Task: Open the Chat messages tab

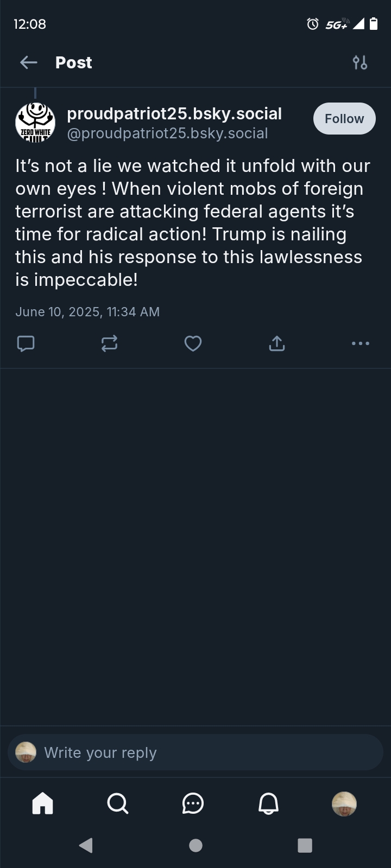Action: [x=193, y=803]
